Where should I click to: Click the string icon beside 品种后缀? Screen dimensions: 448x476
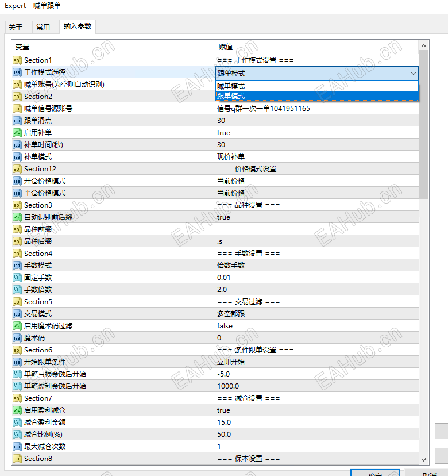point(17,241)
